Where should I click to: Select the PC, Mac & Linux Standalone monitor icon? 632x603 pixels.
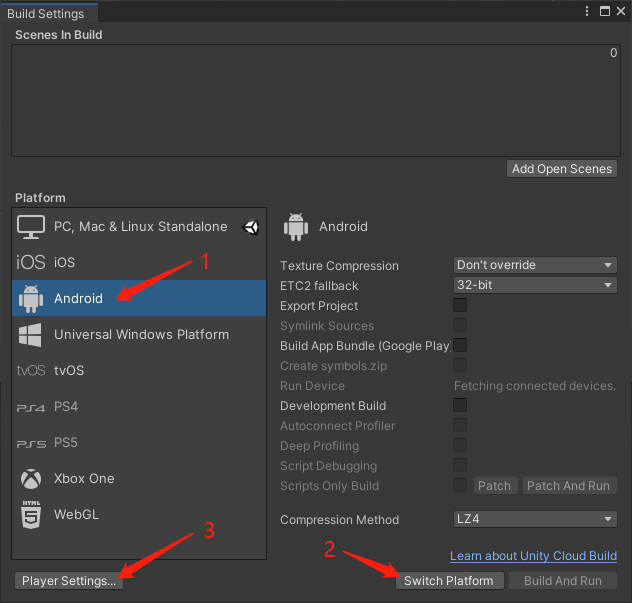[31, 227]
